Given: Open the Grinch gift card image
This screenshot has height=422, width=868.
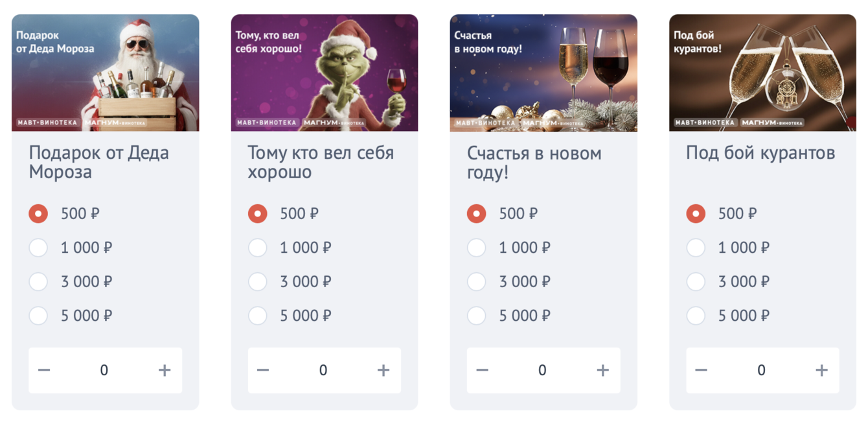Looking at the screenshot, I should click(x=324, y=73).
